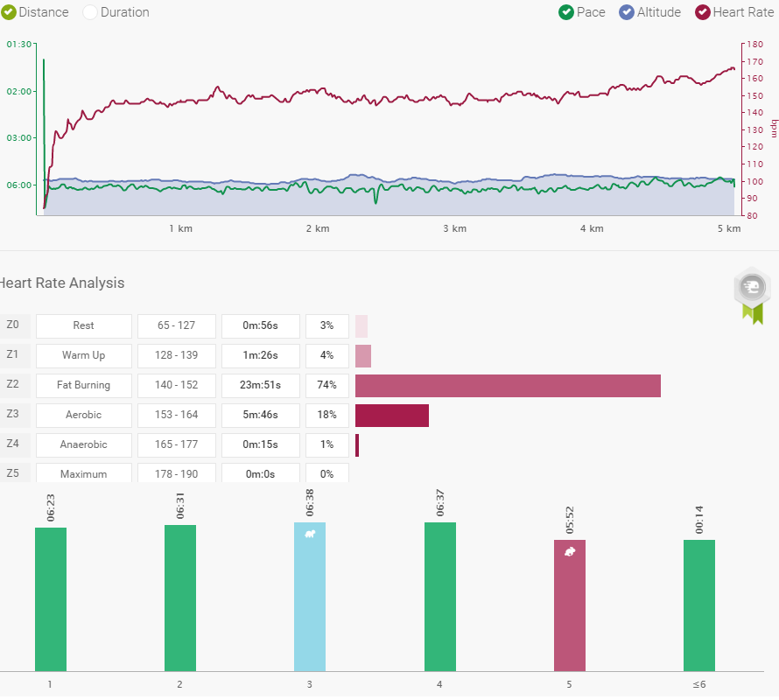Click the Aerobic zone percentage bar
The width and height of the screenshot is (779, 700).
(392, 415)
